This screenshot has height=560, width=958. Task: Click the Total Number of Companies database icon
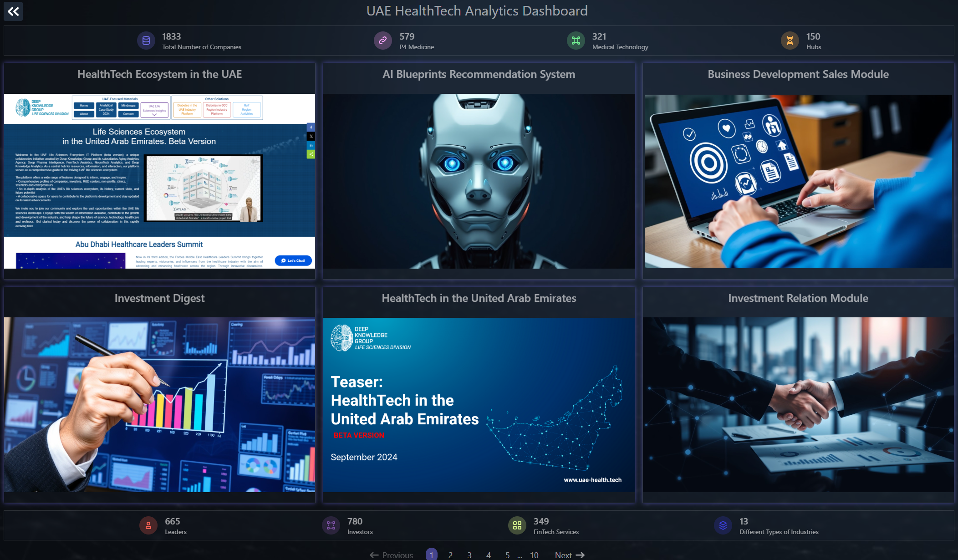pyautogui.click(x=146, y=41)
